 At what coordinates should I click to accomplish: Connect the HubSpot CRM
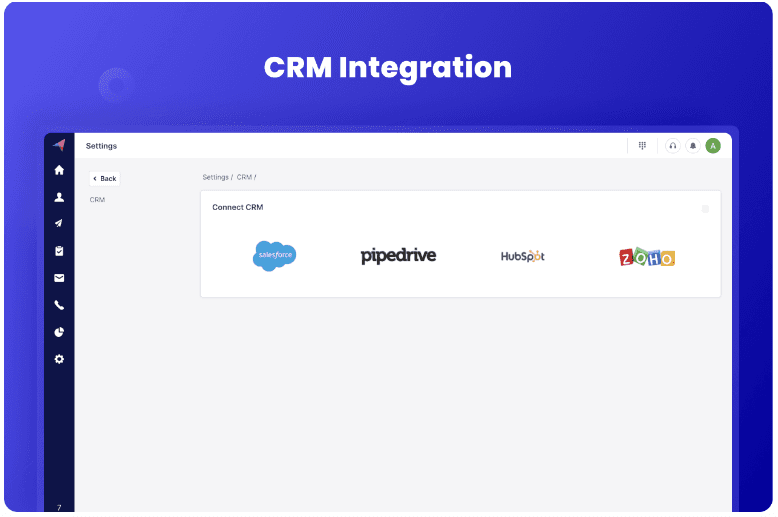[x=522, y=256]
